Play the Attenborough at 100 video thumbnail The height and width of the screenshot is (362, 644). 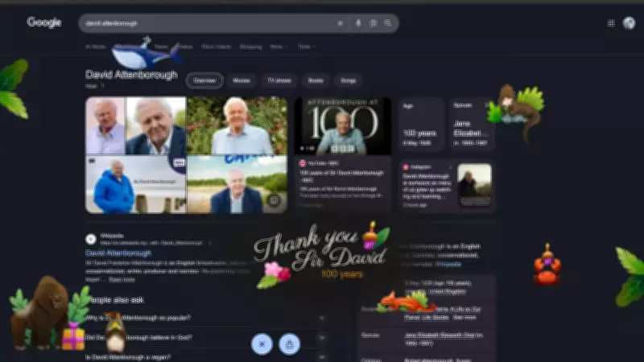point(343,125)
